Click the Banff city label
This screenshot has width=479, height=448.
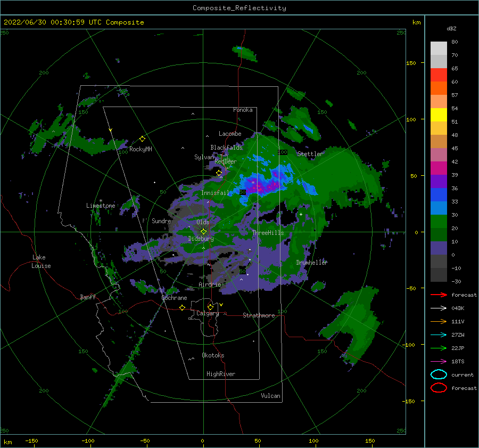[x=88, y=297]
